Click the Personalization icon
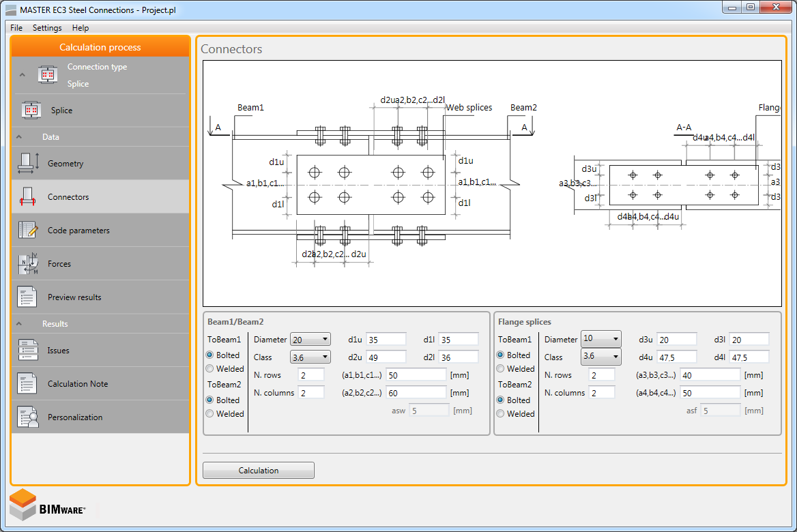The height and width of the screenshot is (532, 797). [x=28, y=417]
